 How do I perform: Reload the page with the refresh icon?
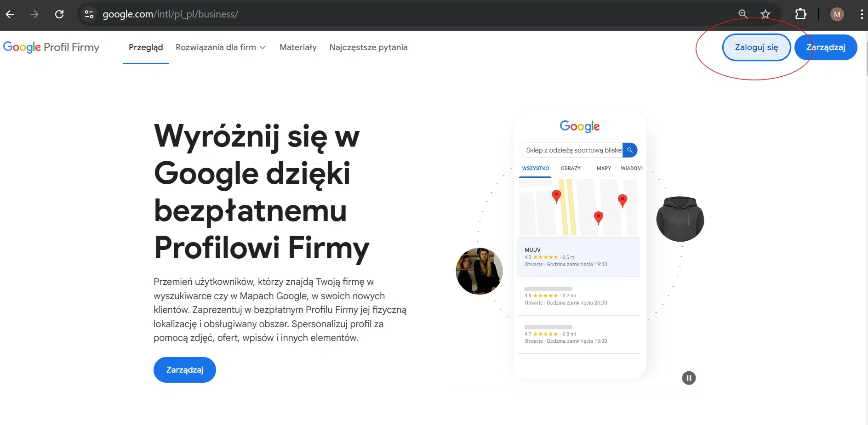pyautogui.click(x=59, y=14)
